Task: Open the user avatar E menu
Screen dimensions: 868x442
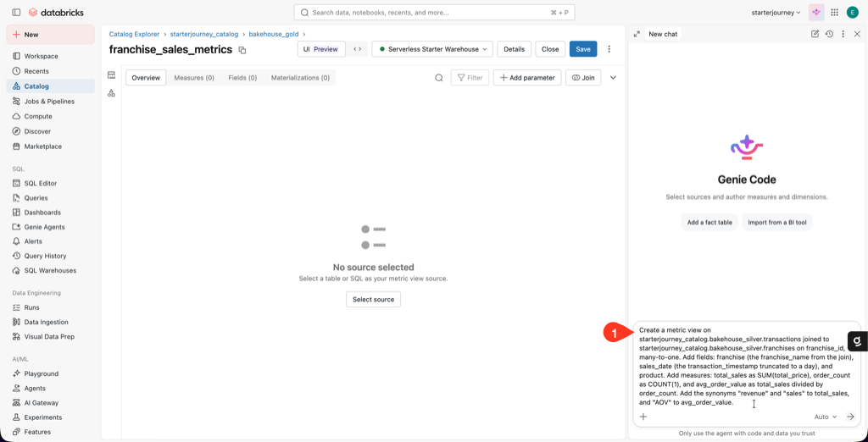Action: (852, 12)
